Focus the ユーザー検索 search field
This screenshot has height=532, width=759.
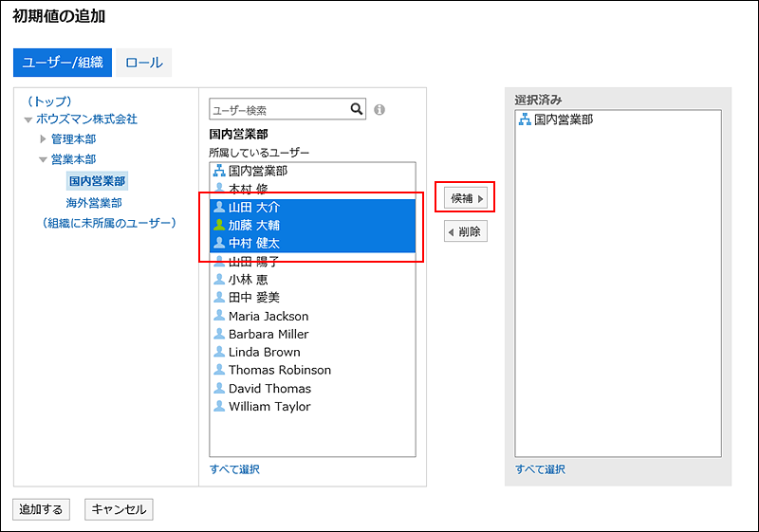click(278, 110)
